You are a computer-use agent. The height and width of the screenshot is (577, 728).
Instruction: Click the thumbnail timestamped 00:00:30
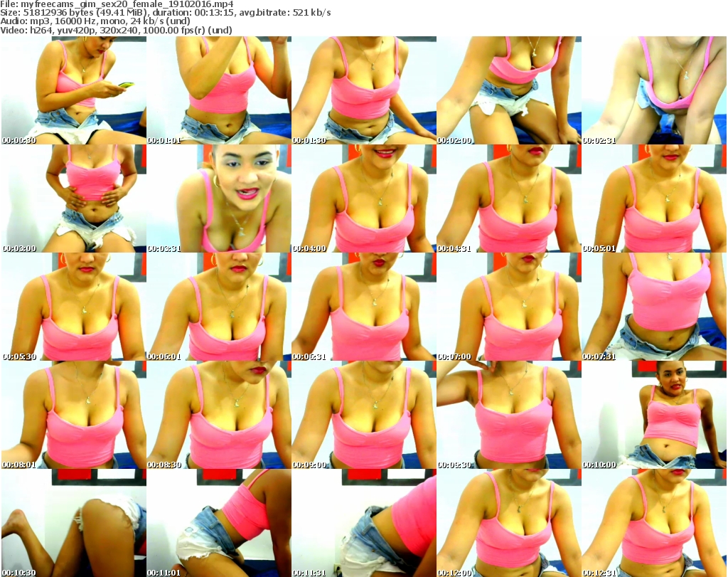click(x=73, y=90)
